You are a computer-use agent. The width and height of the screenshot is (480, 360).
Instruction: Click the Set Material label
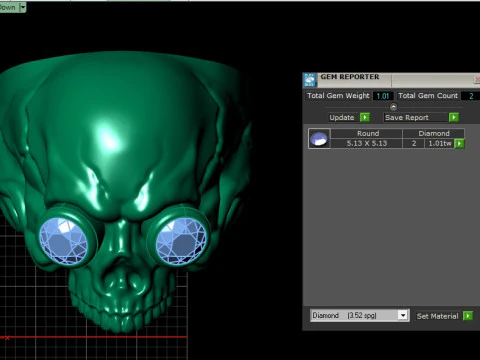[x=437, y=316]
